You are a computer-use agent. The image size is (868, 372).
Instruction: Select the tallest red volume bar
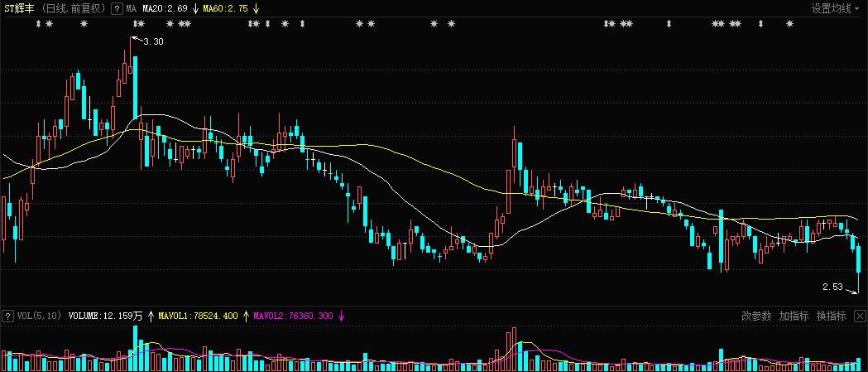point(515,350)
